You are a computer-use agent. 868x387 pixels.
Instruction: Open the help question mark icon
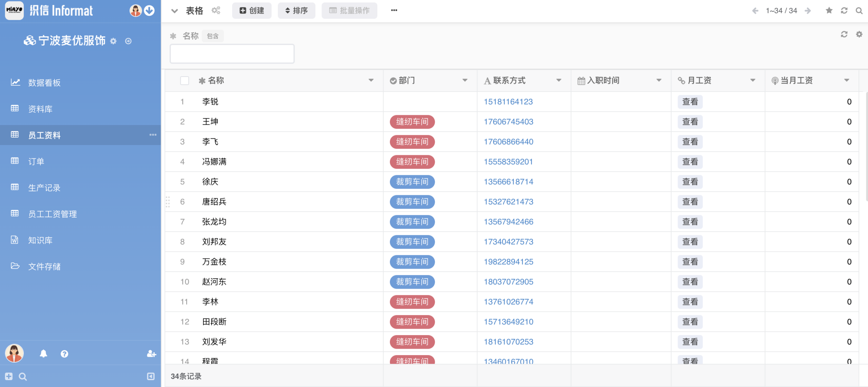(x=64, y=354)
